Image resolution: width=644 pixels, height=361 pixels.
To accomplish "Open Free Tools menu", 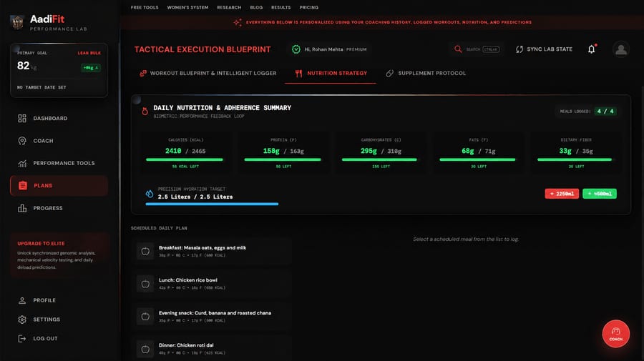I will point(145,7).
